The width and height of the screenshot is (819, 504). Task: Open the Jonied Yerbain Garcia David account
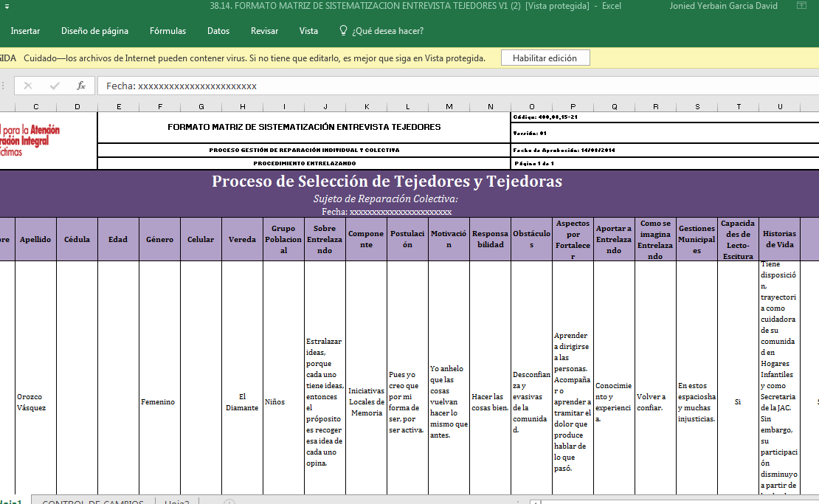click(723, 6)
